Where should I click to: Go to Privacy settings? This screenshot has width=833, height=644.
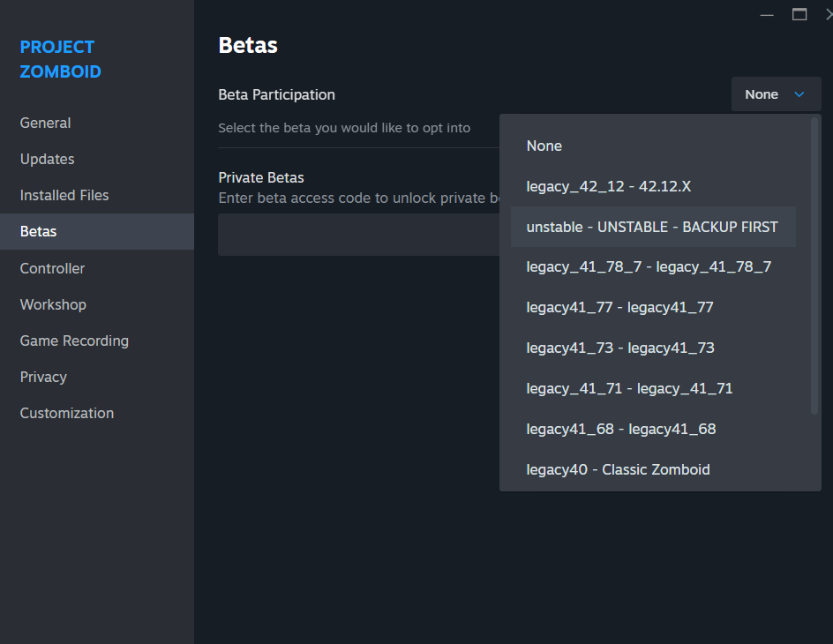(x=42, y=377)
